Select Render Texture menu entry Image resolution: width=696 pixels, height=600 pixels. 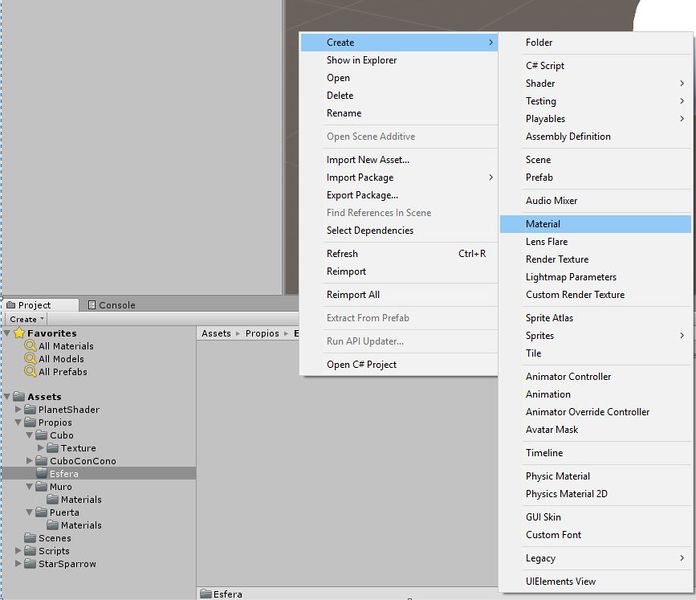tap(595, 259)
